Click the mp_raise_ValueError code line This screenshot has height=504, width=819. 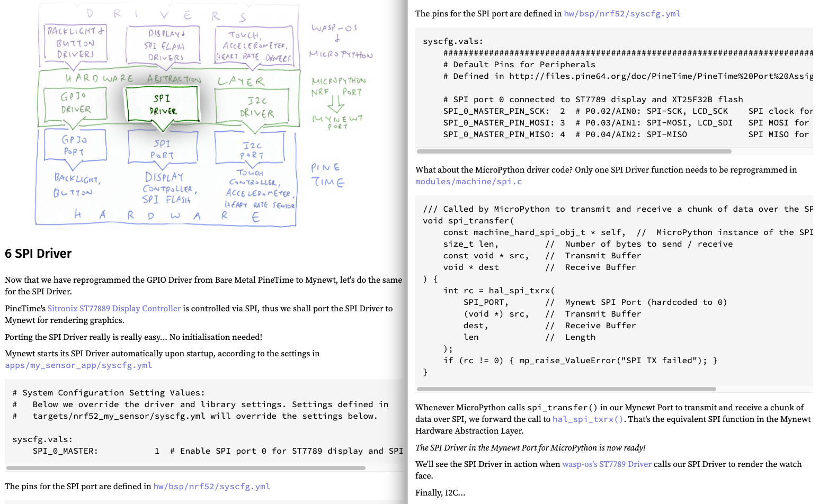[580, 361]
